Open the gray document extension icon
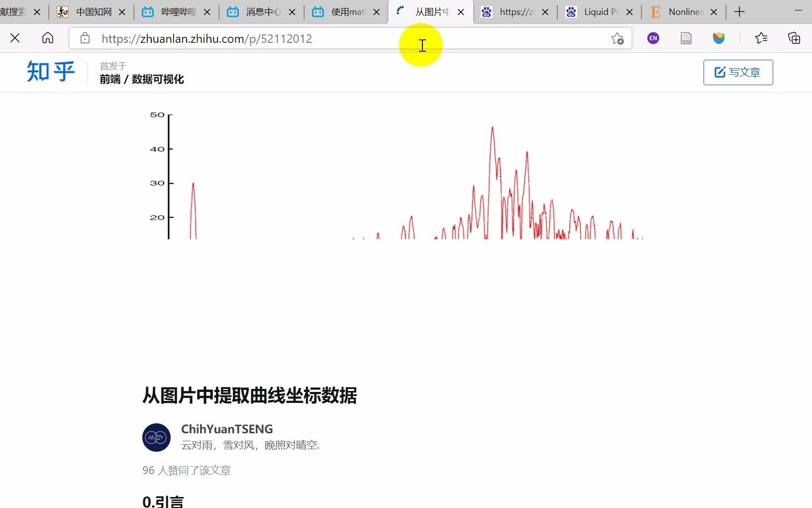Viewport: 812px width, 508px height. click(x=686, y=38)
